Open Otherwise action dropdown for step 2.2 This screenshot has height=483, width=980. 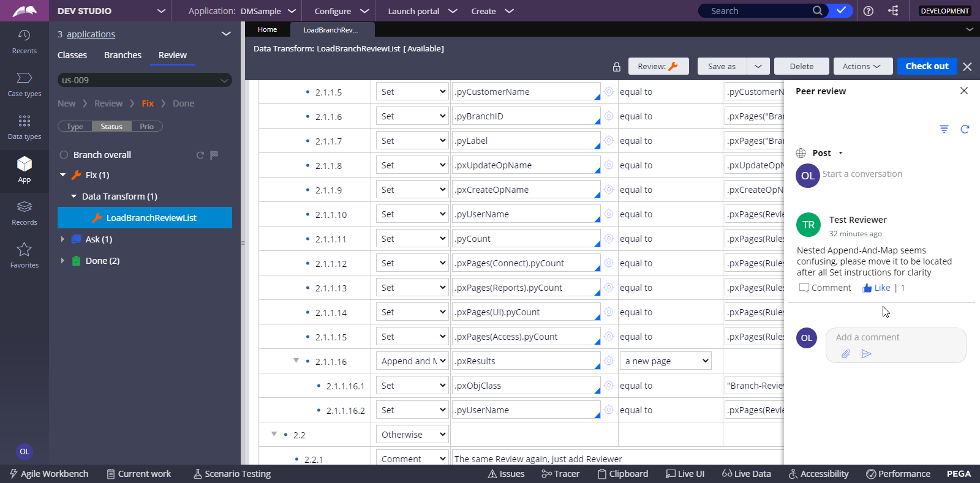pyautogui.click(x=412, y=435)
